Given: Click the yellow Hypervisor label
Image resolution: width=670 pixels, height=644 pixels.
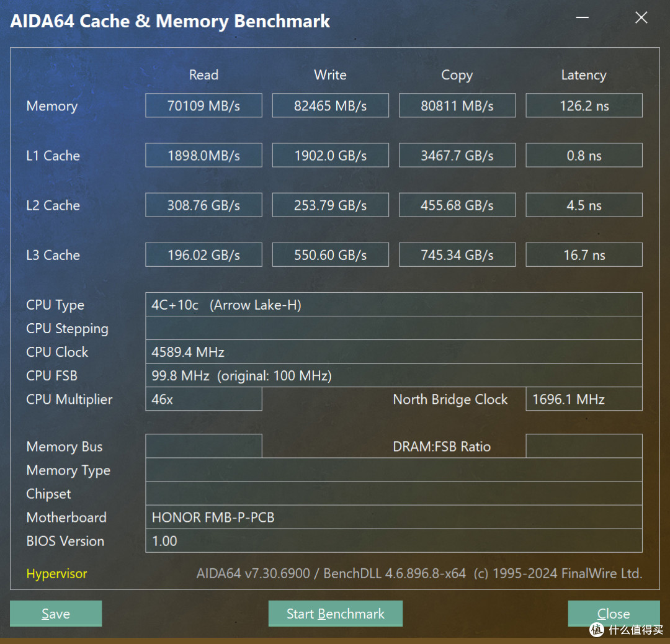Looking at the screenshot, I should tap(56, 573).
